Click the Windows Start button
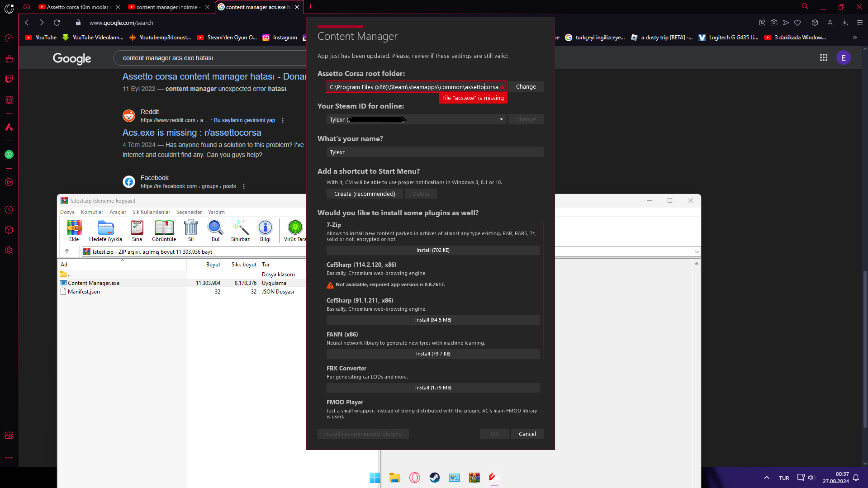 (x=375, y=478)
